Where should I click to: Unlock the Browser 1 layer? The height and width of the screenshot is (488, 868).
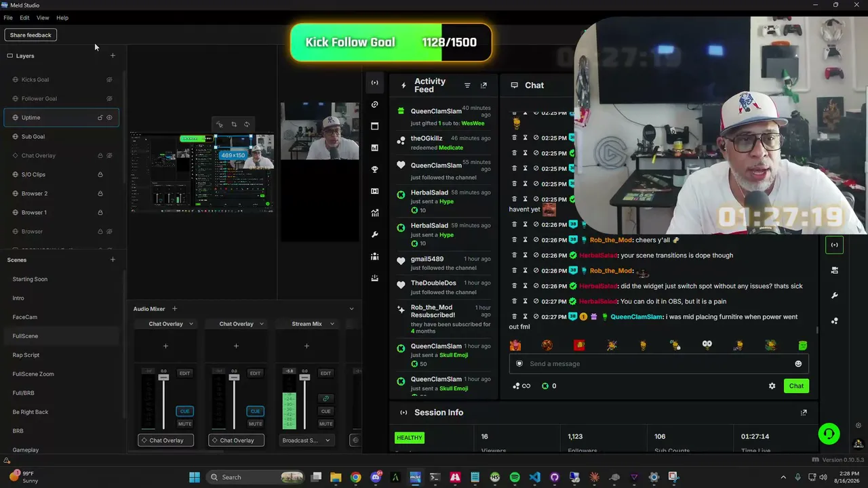(x=100, y=212)
